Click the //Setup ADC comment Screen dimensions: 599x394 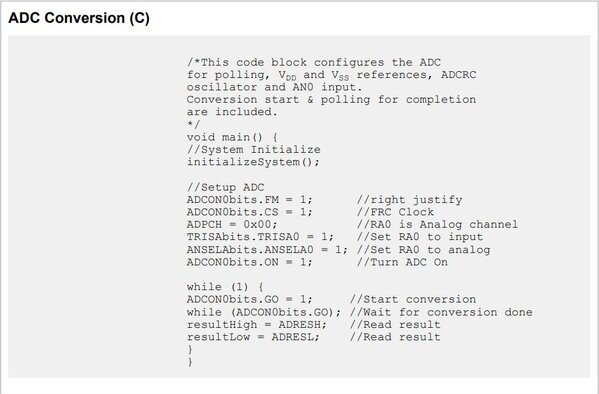[x=225, y=187]
